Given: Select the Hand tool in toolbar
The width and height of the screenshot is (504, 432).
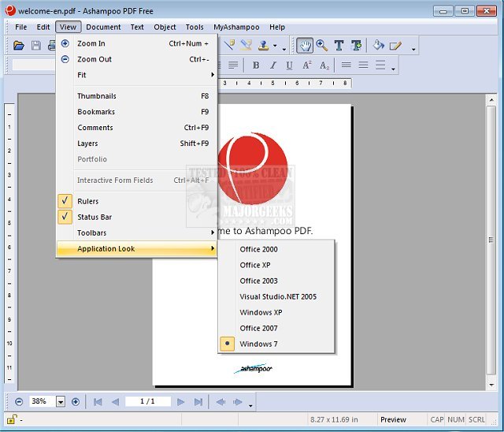Looking at the screenshot, I should pos(305,46).
